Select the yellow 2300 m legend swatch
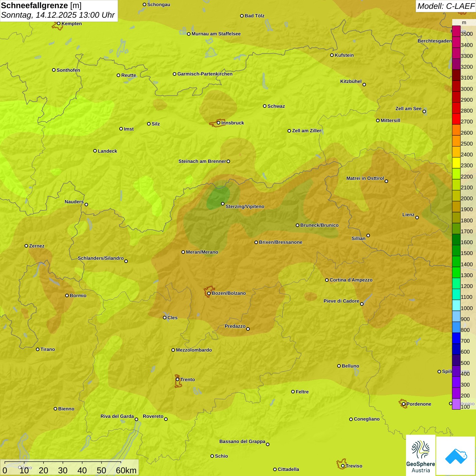The width and height of the screenshot is (476, 476). tap(456, 163)
